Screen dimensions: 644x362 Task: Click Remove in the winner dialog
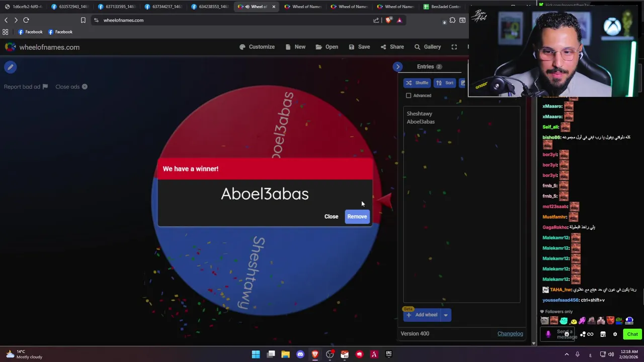coord(357,217)
